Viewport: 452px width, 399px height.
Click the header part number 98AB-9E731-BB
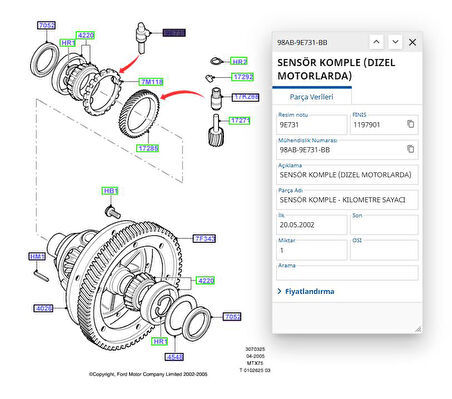[x=302, y=42]
